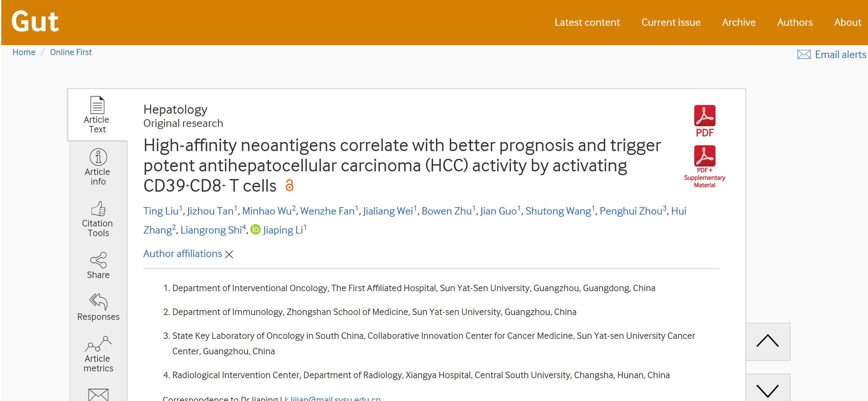Click the email envelope icon in sidebar
868x401 pixels.
(98, 394)
